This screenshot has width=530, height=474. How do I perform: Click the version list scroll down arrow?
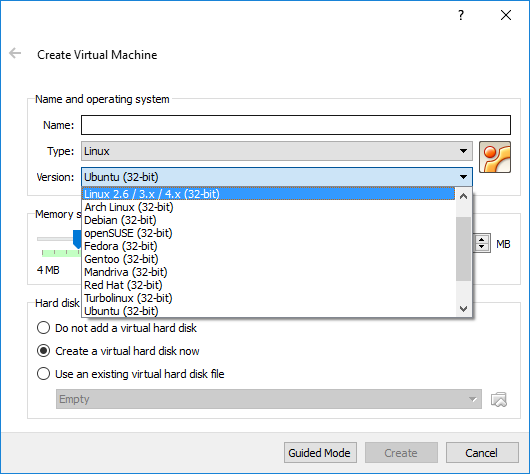(x=463, y=308)
